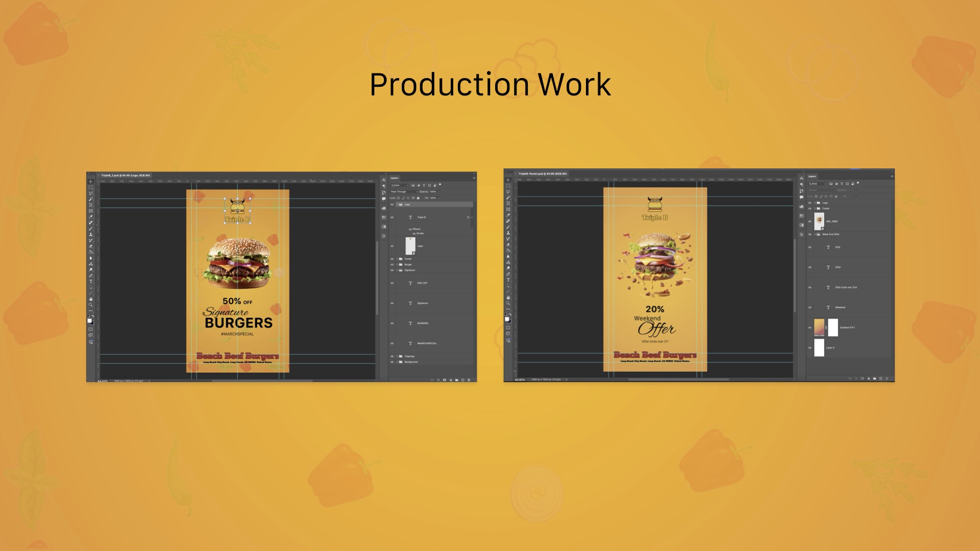Viewport: 980px width, 551px height.
Task: Open the Add layer style fx menu
Action: point(438,380)
